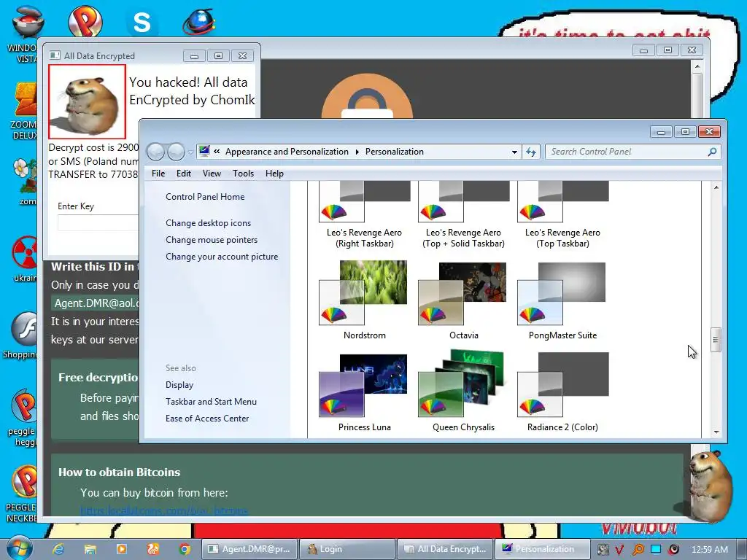Click the first gray system tray icon
The width and height of the screenshot is (747, 560).
point(603,550)
